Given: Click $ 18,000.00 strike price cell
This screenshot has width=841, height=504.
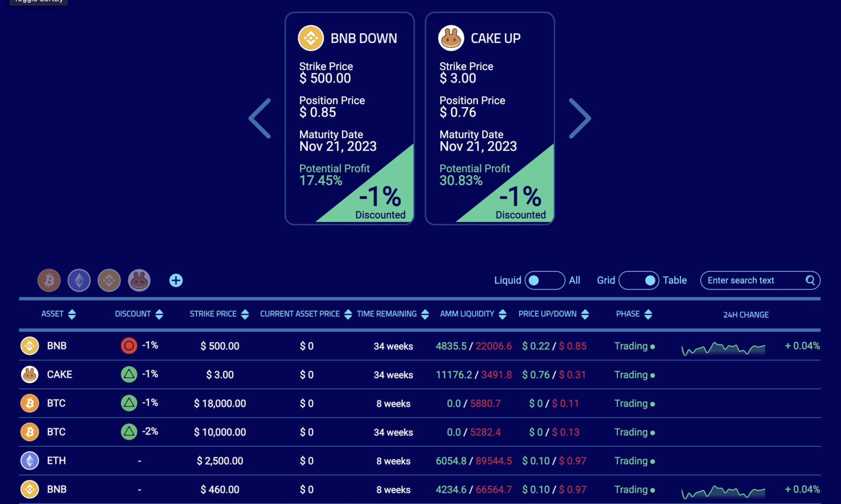Looking at the screenshot, I should [220, 403].
